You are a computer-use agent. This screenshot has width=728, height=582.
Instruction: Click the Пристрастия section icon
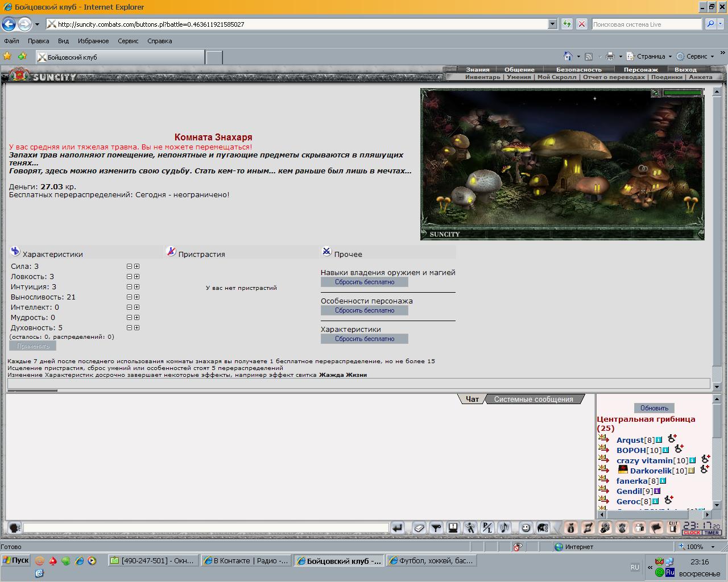171,251
